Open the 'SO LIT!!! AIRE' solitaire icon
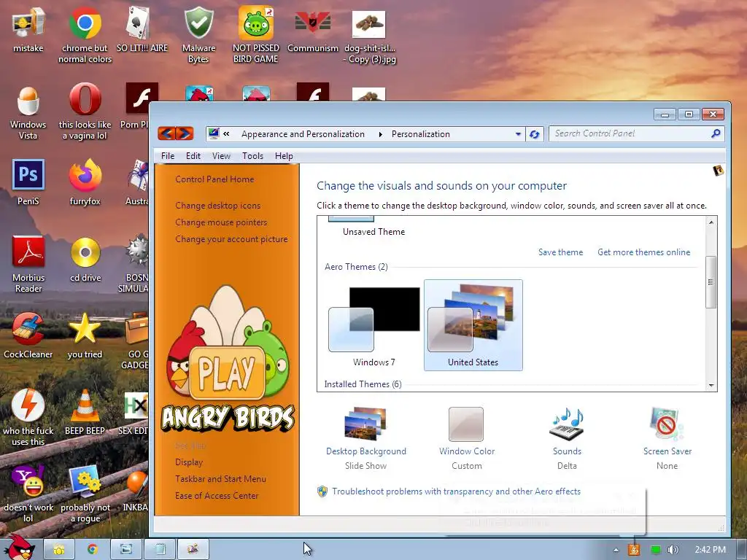 pyautogui.click(x=139, y=23)
